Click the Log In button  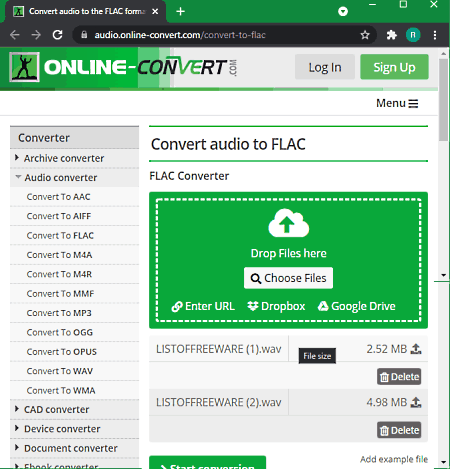(x=325, y=67)
